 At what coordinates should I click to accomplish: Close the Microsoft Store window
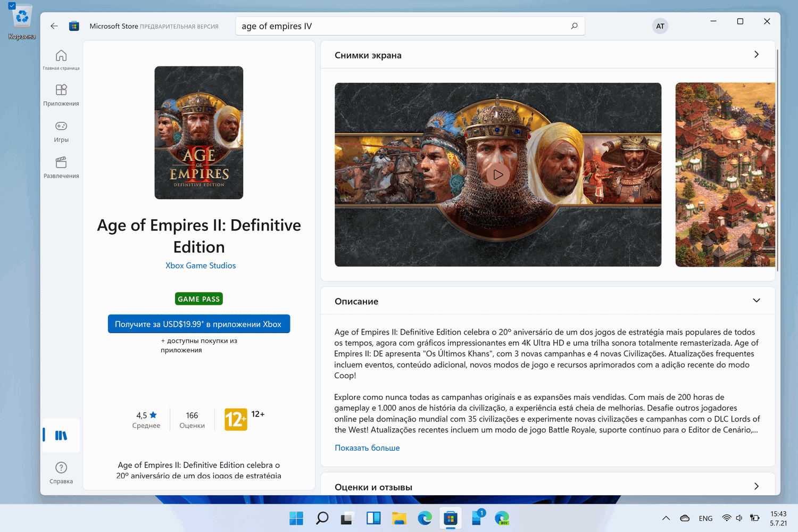point(767,21)
